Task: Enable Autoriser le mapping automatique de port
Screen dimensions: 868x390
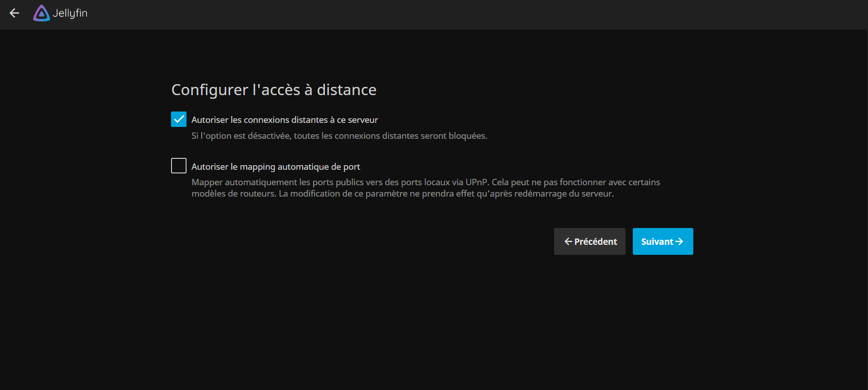Action: point(179,166)
